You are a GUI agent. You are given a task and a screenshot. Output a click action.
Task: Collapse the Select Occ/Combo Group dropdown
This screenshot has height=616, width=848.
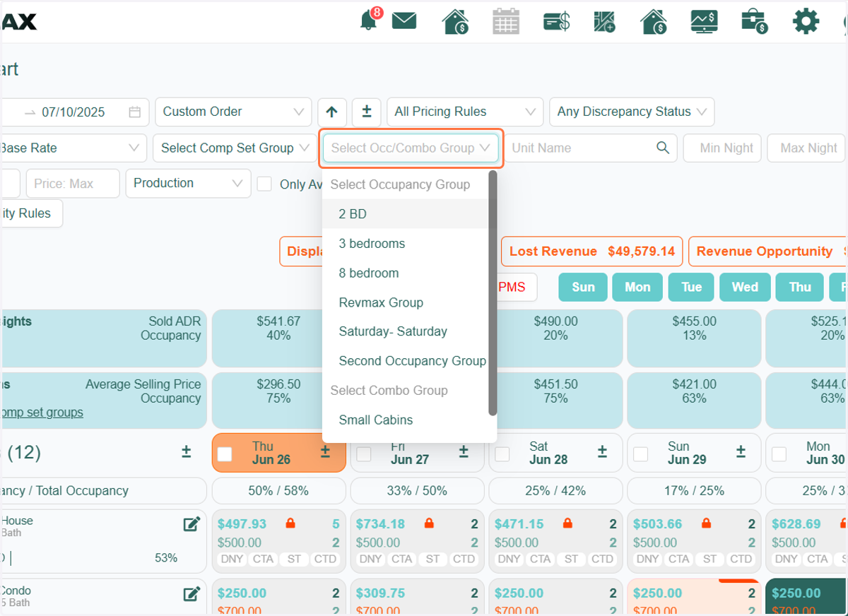coord(411,148)
